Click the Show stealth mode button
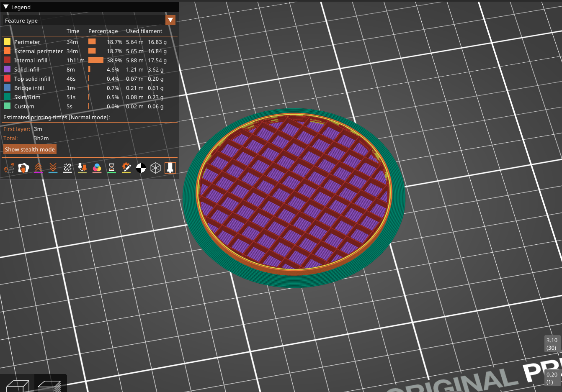 pos(30,149)
